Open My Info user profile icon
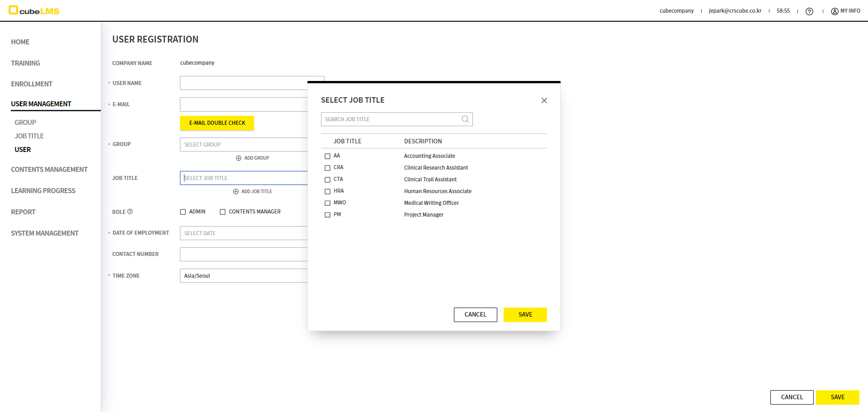The height and width of the screenshot is (412, 868). coord(835,11)
